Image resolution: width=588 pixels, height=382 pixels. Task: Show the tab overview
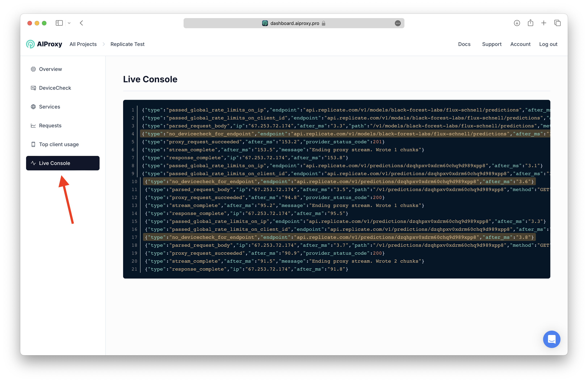click(x=557, y=23)
